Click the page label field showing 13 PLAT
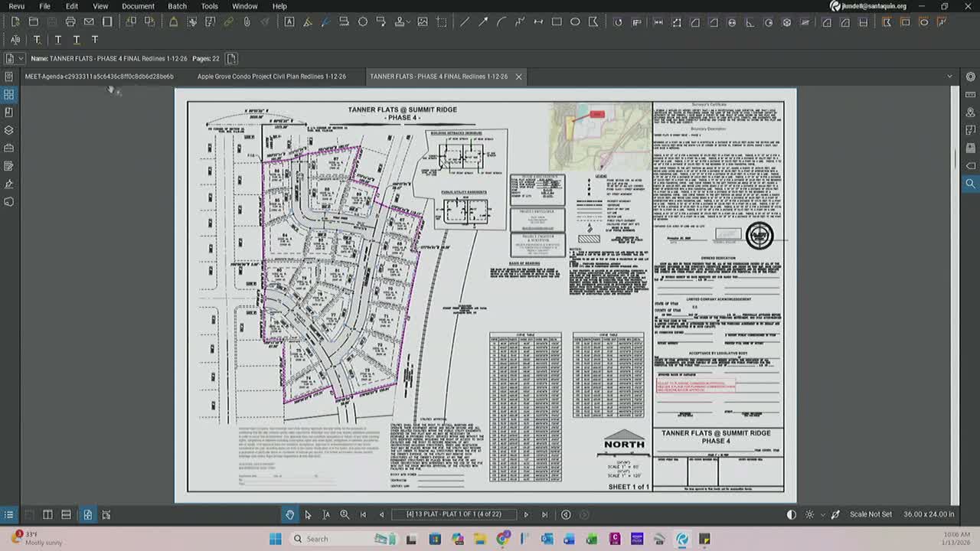Screen dimensions: 980x551 454,514
